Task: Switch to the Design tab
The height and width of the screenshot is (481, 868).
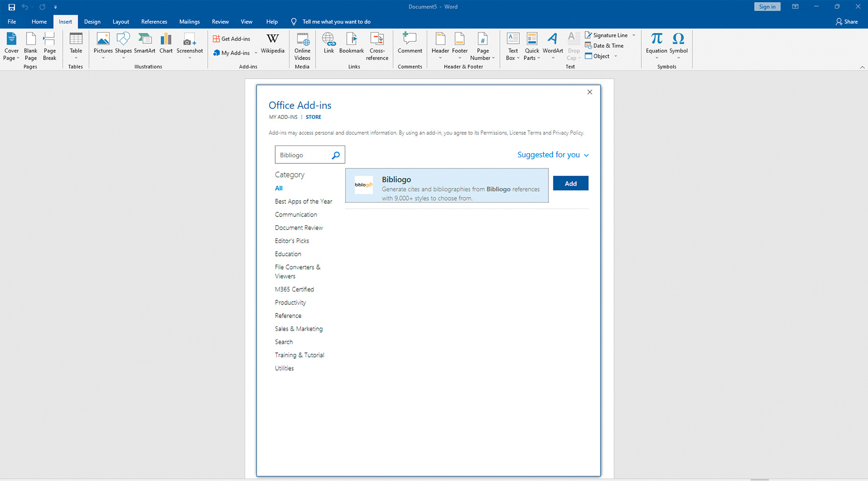Action: (x=92, y=21)
